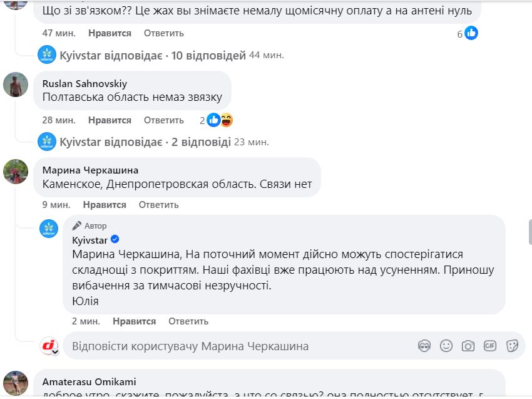Open the sticker picker in reply box

[x=512, y=346]
